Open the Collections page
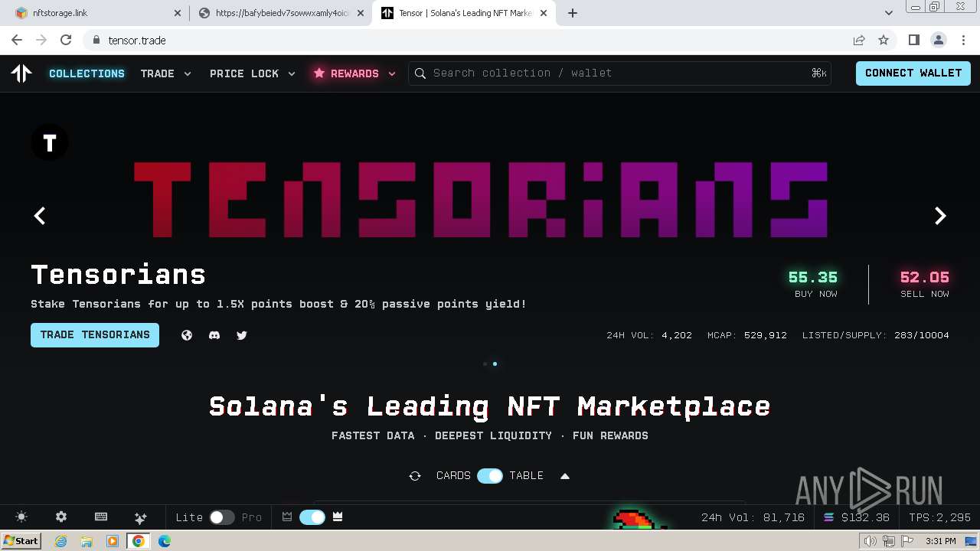The width and height of the screenshot is (980, 551). 87,73
